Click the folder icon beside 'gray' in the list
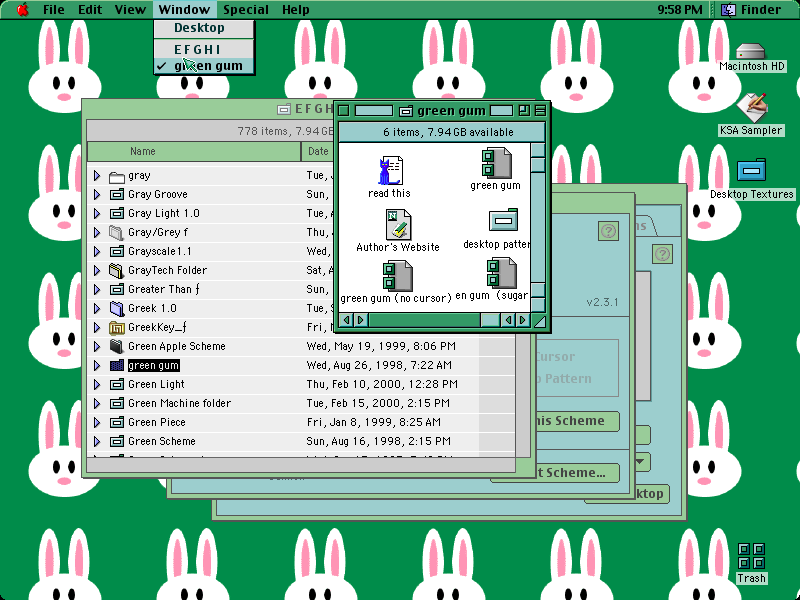This screenshot has width=800, height=600. point(117,177)
